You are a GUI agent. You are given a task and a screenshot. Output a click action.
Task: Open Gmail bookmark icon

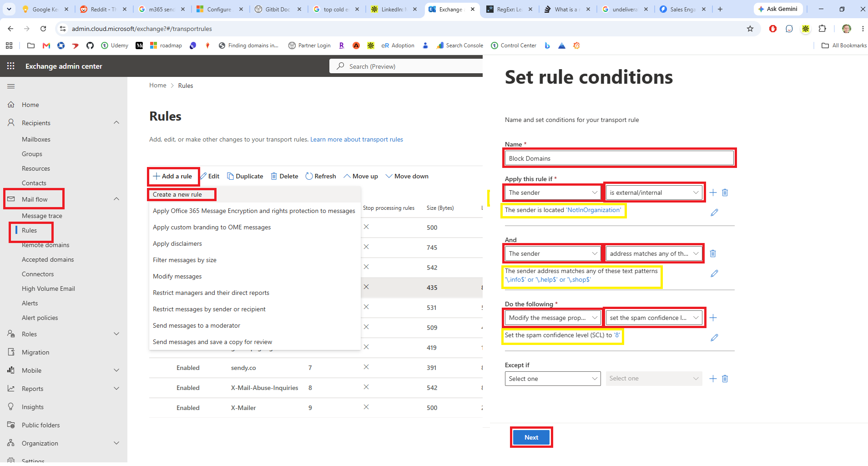point(46,46)
